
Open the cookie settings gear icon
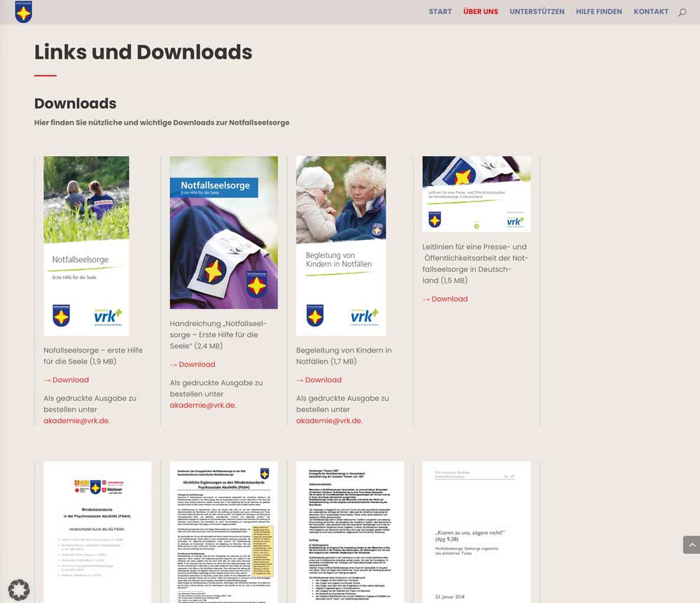(19, 590)
